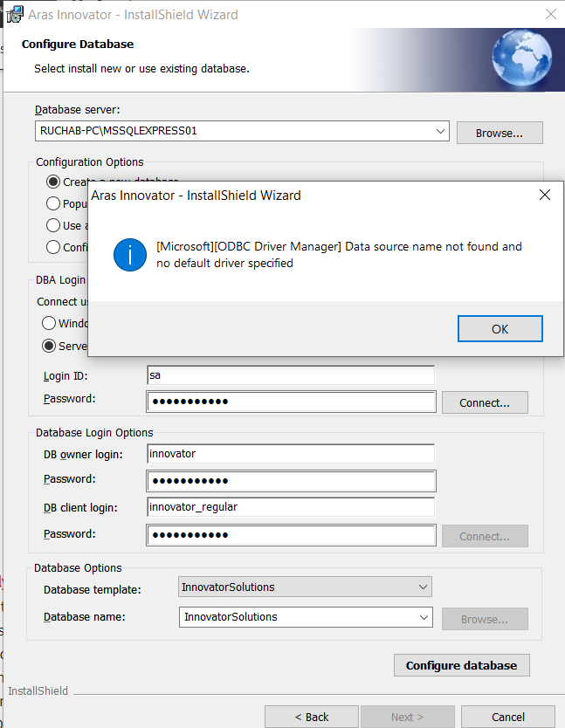The width and height of the screenshot is (565, 728).
Task: Select the Create a new database radio
Action: click(x=53, y=182)
